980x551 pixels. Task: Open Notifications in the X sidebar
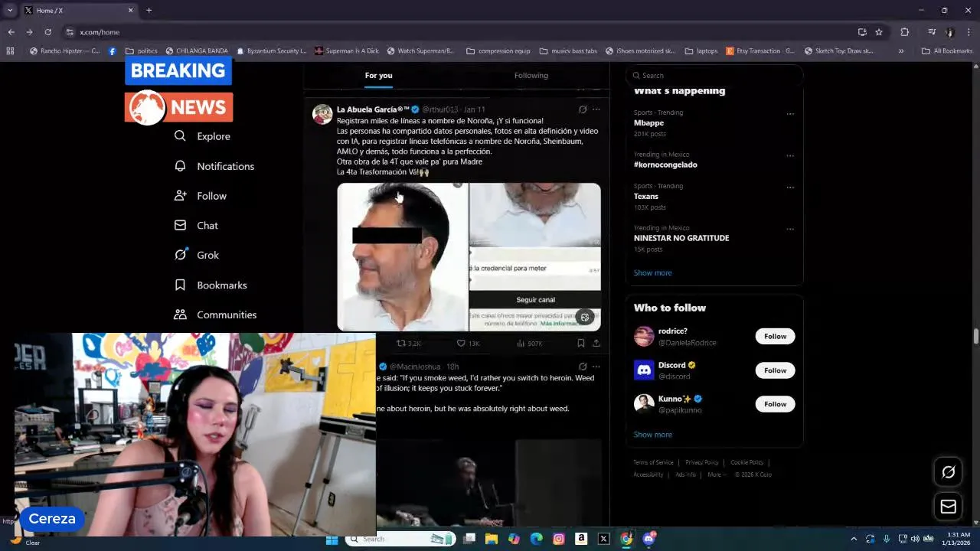click(x=214, y=166)
